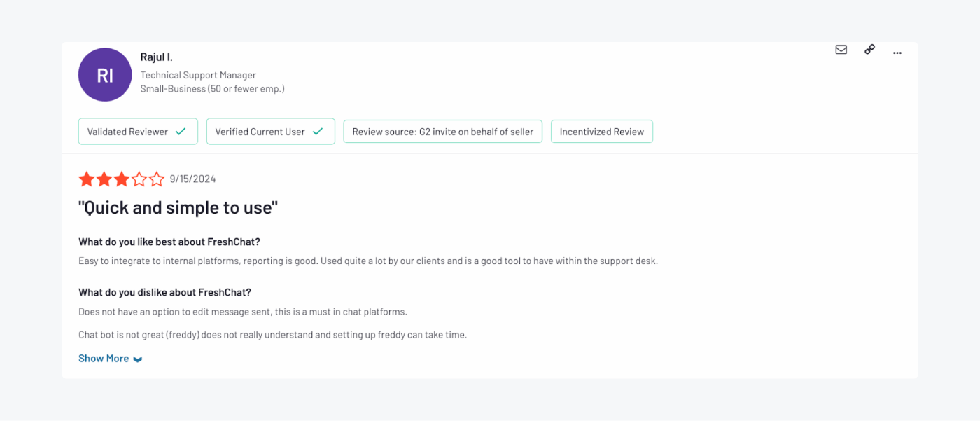Click the "Easy to integrate to internal platforms" paragraph
Viewport: 980px width, 421px height.
368,261
